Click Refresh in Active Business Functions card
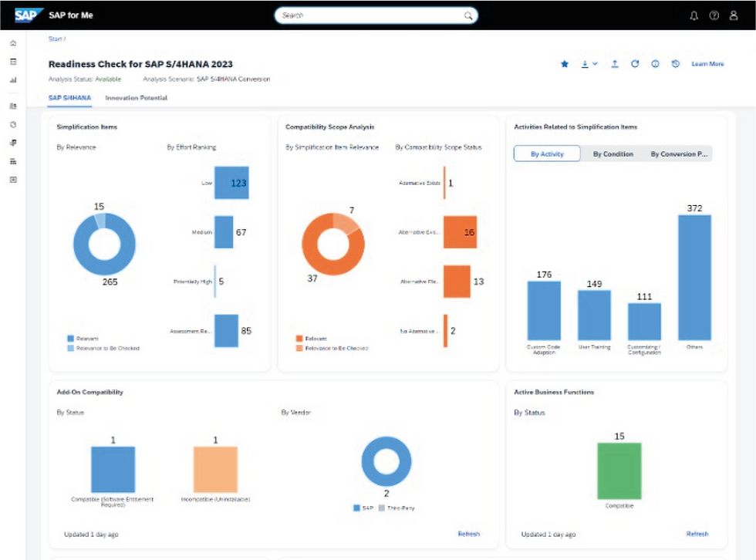 coord(697,534)
